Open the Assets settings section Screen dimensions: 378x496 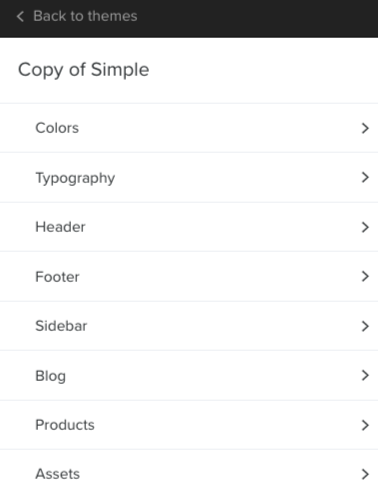coord(189,474)
